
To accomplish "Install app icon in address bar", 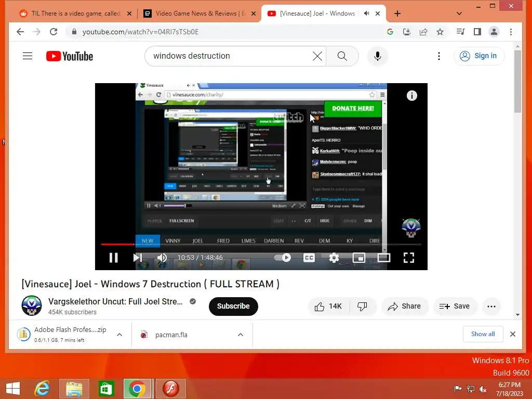I will (406, 32).
